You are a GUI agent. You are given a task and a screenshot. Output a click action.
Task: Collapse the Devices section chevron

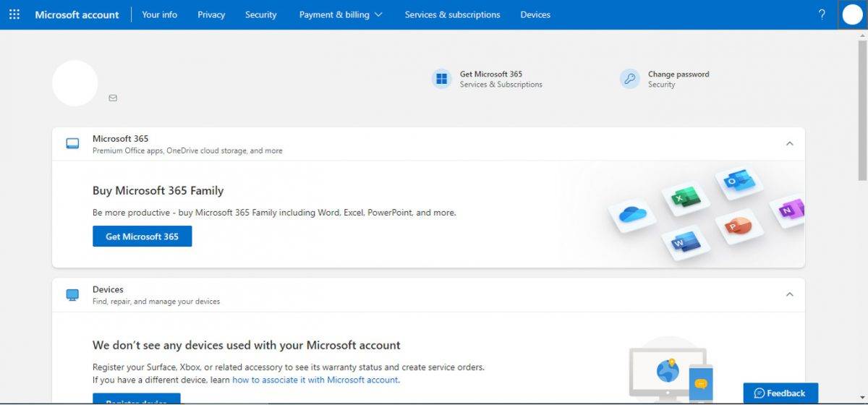(790, 294)
